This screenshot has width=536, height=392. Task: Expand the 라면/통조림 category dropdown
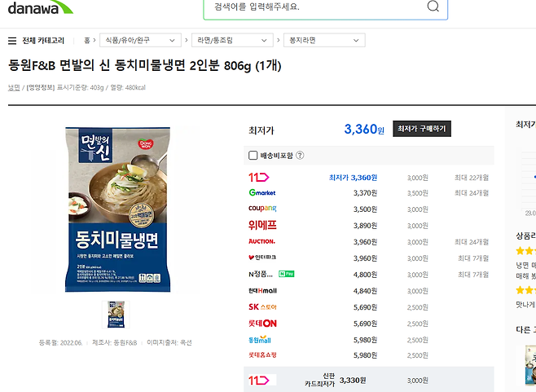click(x=232, y=40)
